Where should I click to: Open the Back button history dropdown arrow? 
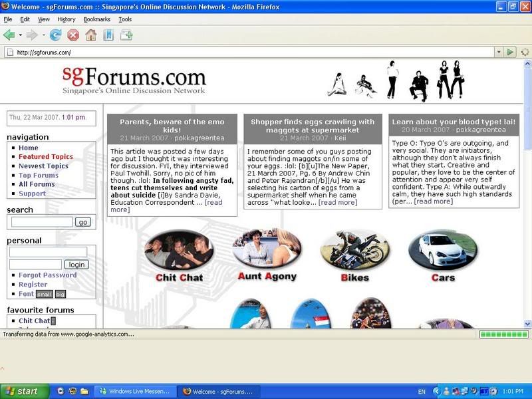(20, 35)
